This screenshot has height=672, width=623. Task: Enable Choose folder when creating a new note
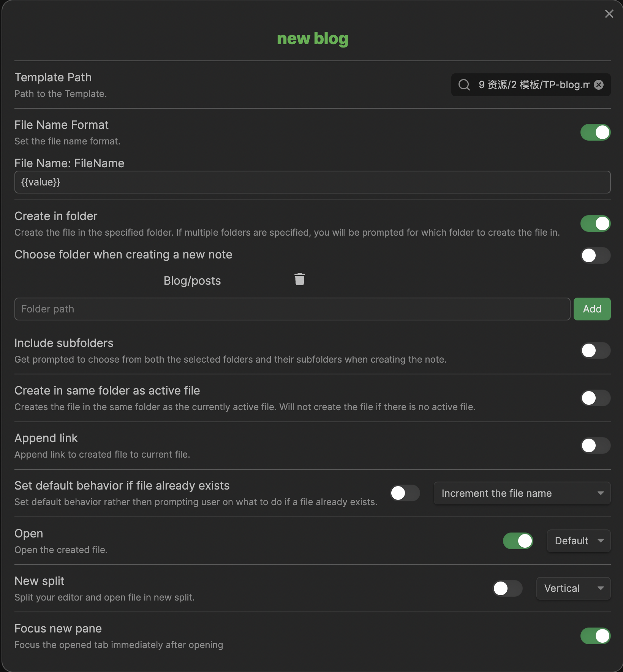[595, 255]
